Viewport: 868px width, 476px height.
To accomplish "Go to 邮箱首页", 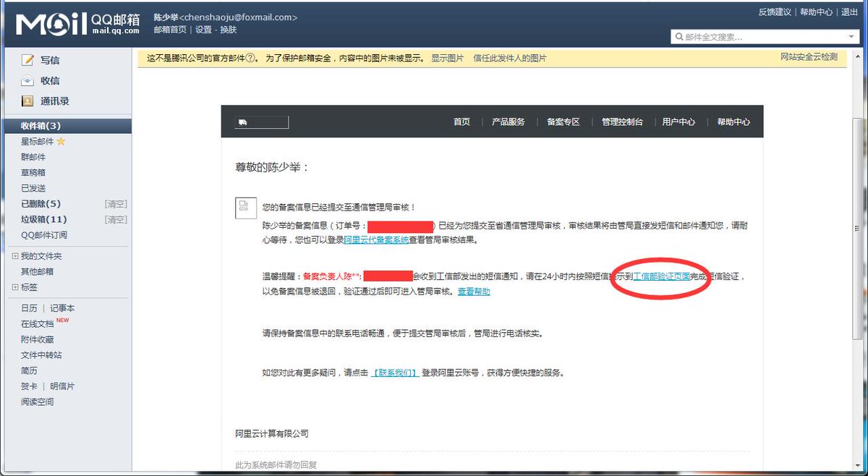I will click(x=170, y=30).
